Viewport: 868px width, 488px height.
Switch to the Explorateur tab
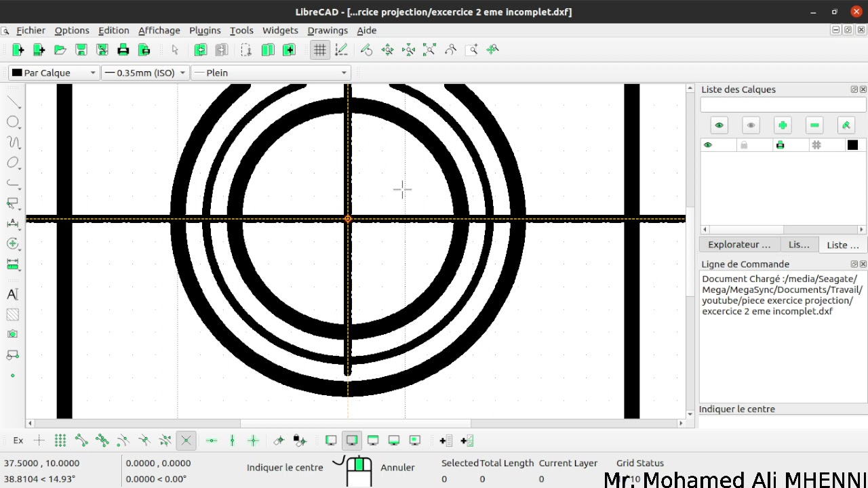pos(739,245)
